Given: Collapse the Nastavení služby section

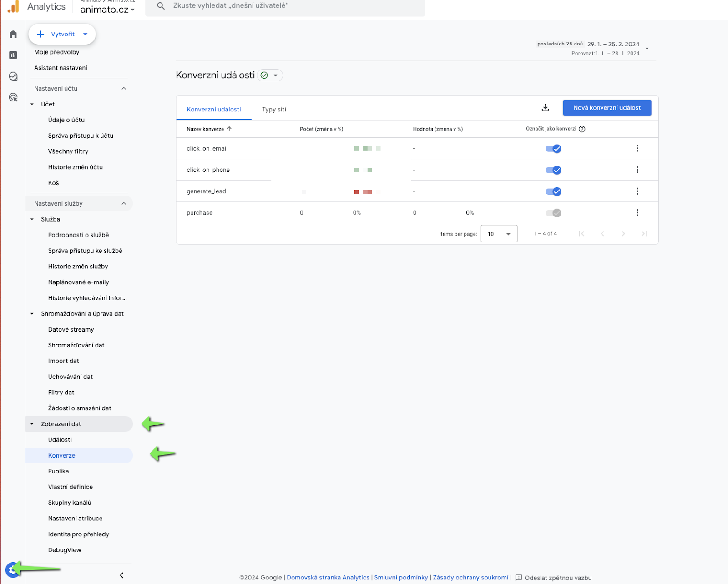Looking at the screenshot, I should click(124, 203).
